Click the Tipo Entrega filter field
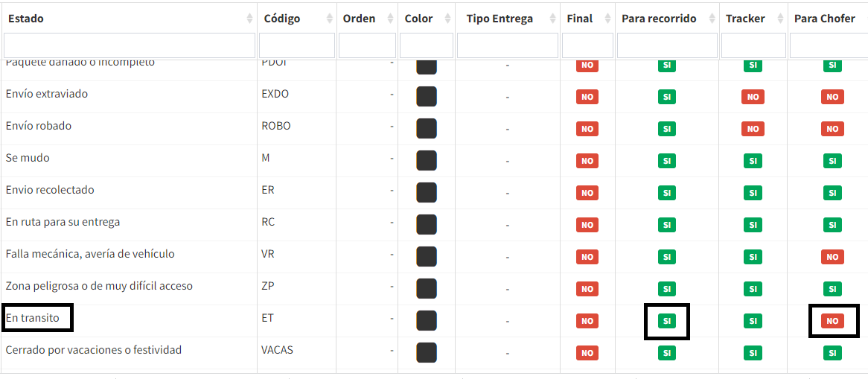 pos(508,45)
